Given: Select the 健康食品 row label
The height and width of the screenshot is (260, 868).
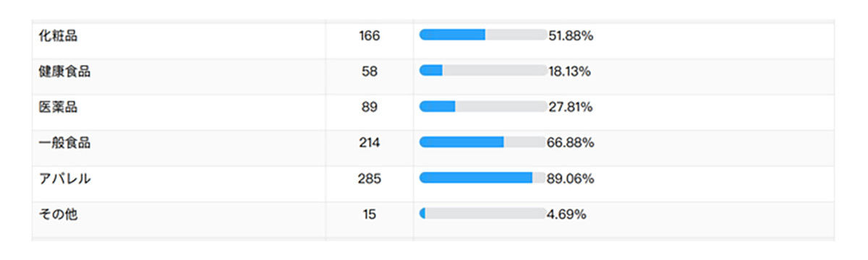Looking at the screenshot, I should 64,71.
